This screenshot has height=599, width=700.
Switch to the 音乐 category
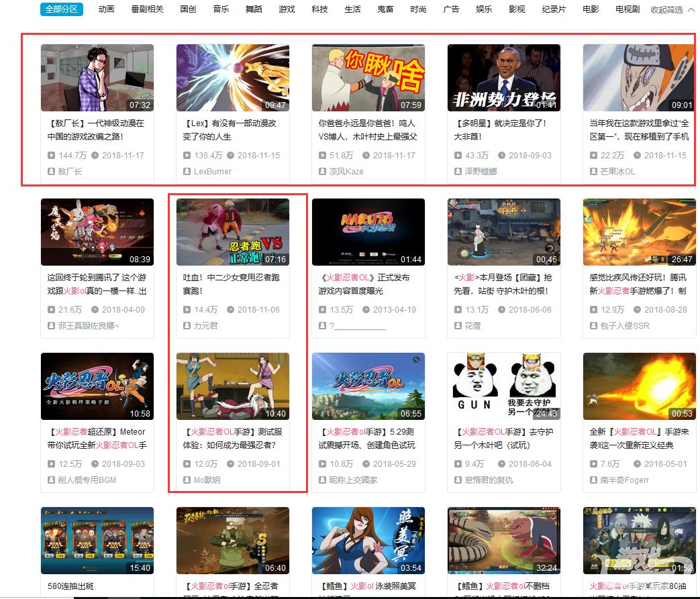pos(221,9)
